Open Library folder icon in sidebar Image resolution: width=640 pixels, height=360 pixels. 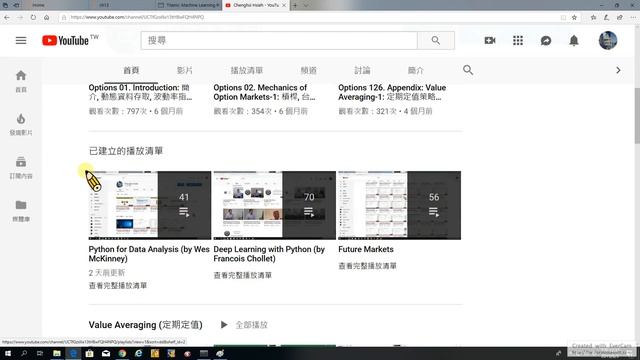21,211
